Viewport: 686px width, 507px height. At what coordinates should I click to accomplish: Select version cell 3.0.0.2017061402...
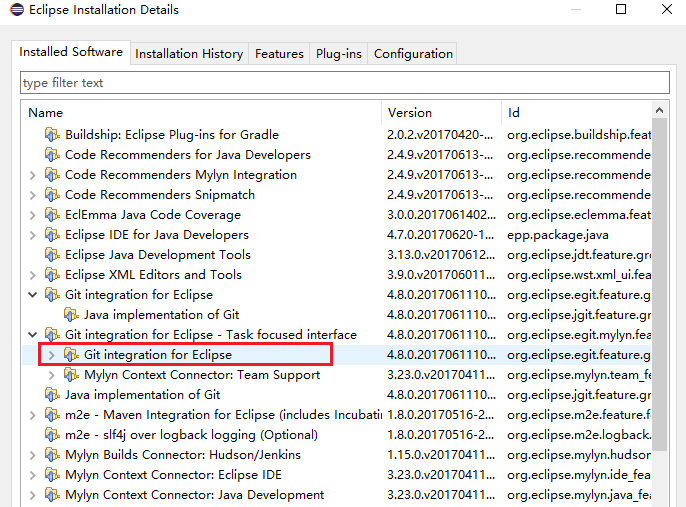click(x=441, y=215)
